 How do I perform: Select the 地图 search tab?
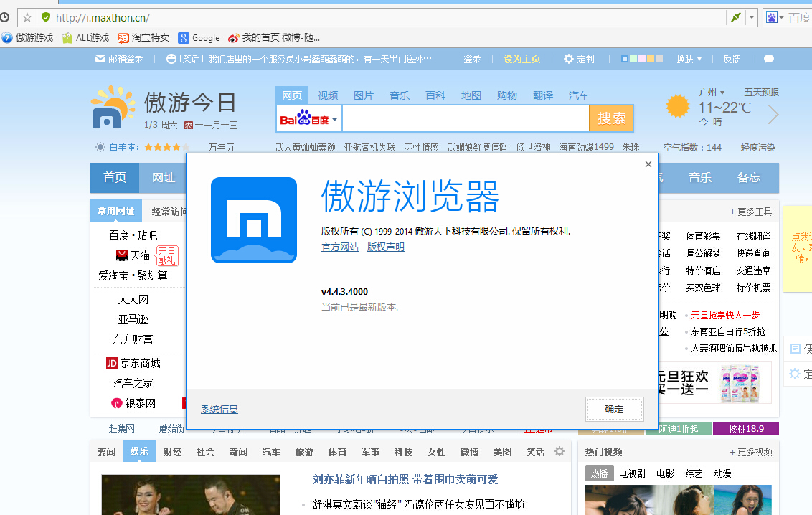(471, 95)
